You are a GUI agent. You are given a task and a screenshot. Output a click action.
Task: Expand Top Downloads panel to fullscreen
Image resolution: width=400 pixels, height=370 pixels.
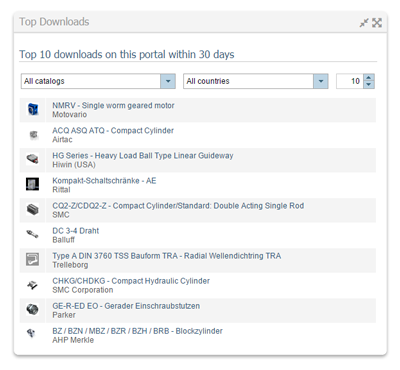tap(377, 23)
